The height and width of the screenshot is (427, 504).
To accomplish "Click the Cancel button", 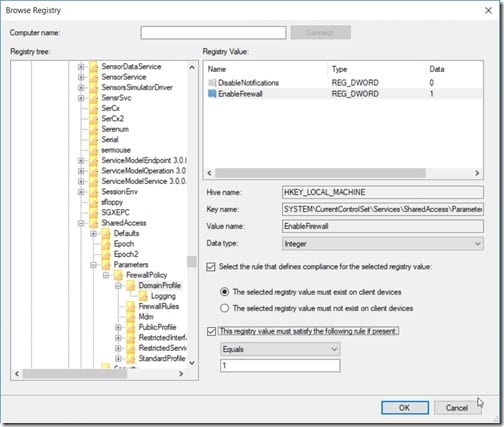I will pos(457,408).
